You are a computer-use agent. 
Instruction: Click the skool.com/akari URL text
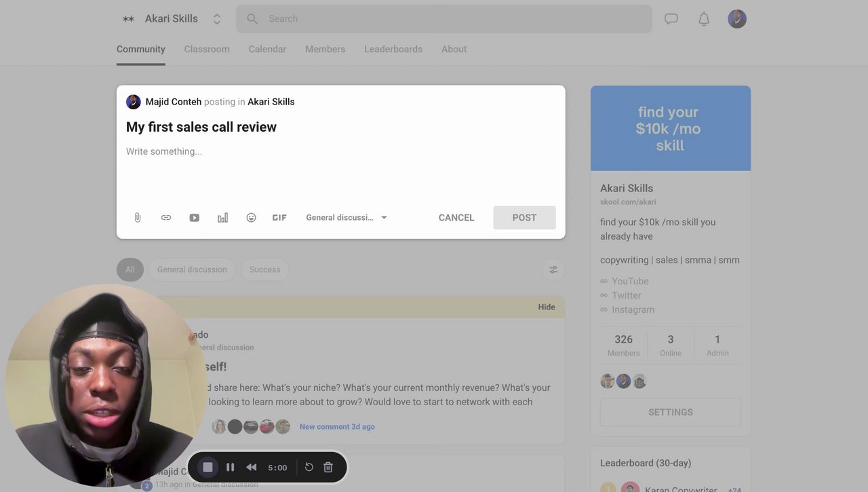[628, 202]
